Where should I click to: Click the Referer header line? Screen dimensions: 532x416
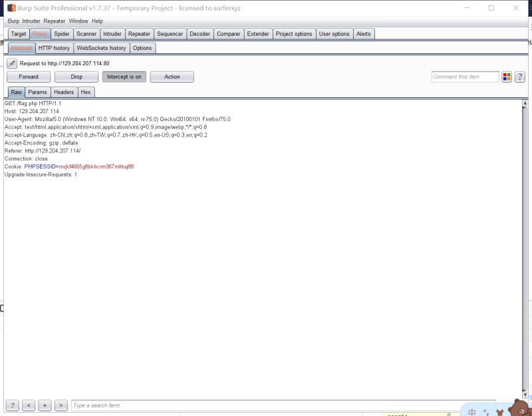(43, 150)
